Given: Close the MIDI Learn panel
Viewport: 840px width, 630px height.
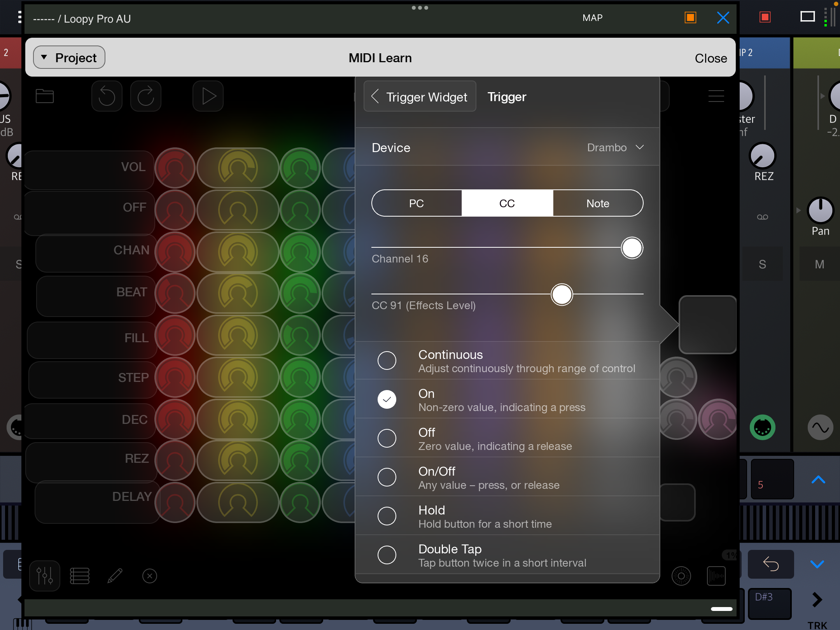Looking at the screenshot, I should (x=710, y=58).
